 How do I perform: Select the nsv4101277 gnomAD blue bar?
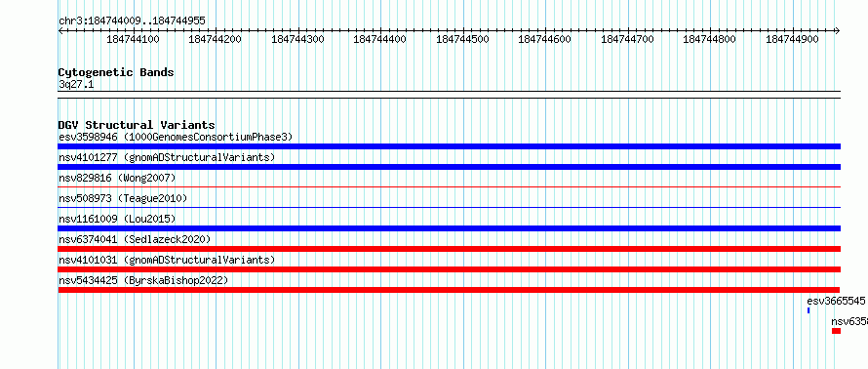point(449,167)
